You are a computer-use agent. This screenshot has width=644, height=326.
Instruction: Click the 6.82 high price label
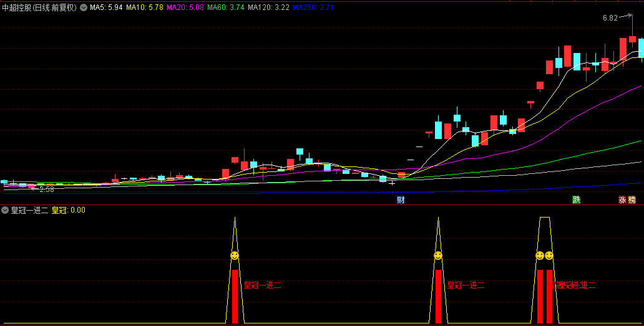click(610, 18)
